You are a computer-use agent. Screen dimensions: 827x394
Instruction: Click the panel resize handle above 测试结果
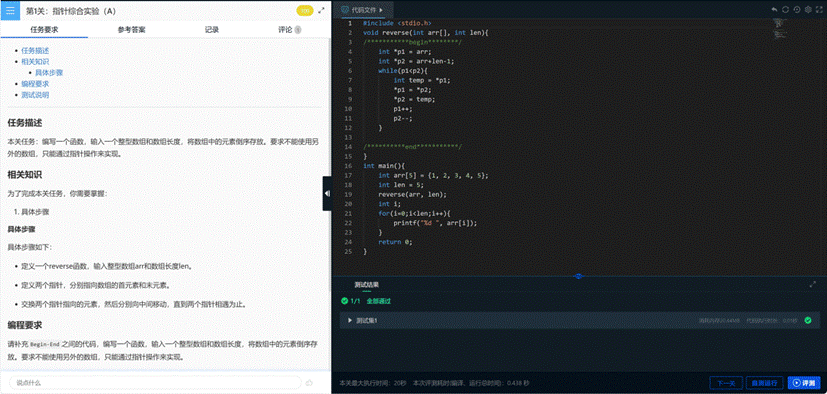[579, 276]
